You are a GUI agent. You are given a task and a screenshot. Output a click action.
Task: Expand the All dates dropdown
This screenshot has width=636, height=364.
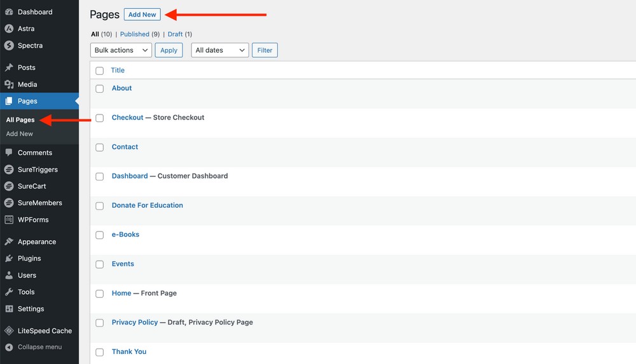pos(219,50)
